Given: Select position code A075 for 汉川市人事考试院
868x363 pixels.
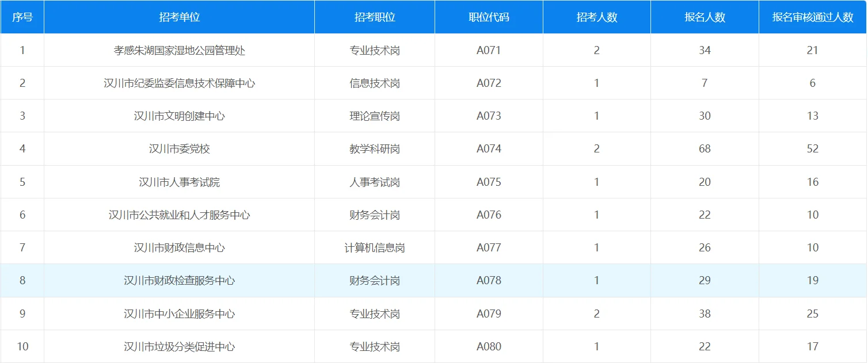Looking at the screenshot, I should [x=488, y=182].
